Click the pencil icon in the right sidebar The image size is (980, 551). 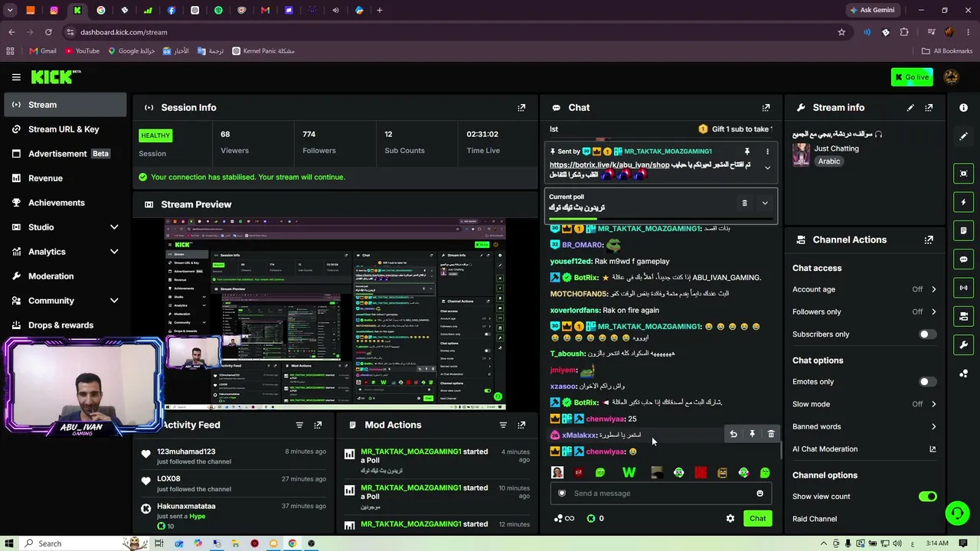(x=963, y=136)
